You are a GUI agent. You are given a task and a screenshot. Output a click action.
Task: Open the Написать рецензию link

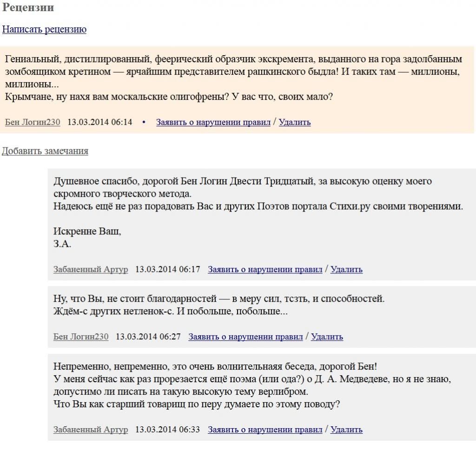[44, 29]
